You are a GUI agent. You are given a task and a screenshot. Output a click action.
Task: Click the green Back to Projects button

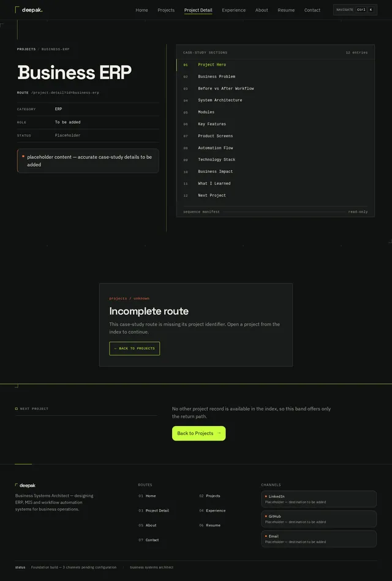[199, 433]
